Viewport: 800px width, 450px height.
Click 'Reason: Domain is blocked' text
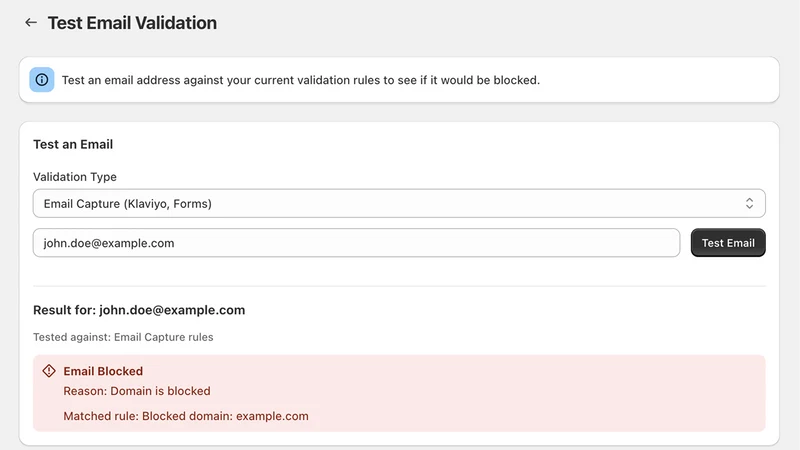tap(137, 391)
